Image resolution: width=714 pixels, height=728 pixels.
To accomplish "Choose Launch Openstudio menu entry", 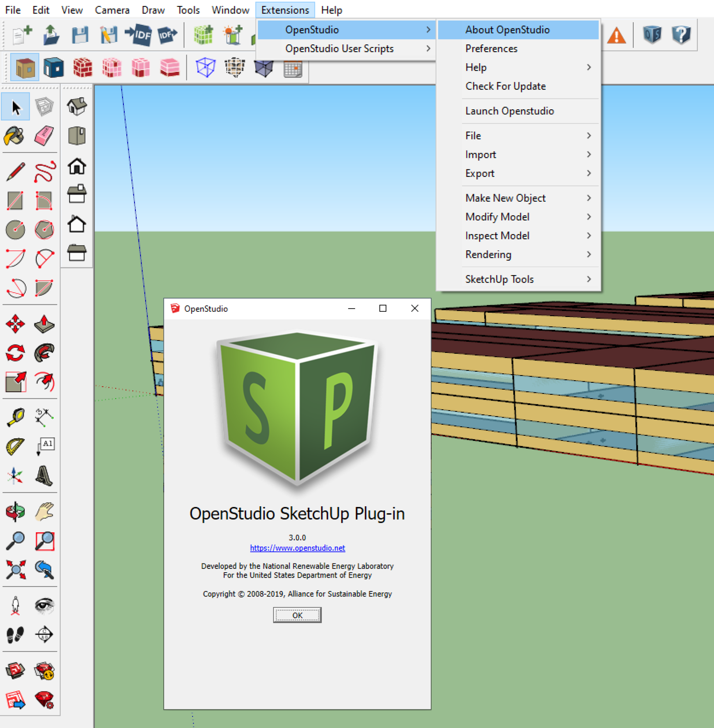I will tap(509, 111).
